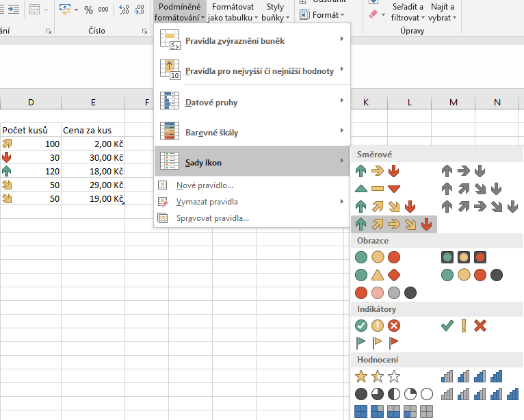
Task: Open the Sady ikon menu item
Action: (x=252, y=162)
